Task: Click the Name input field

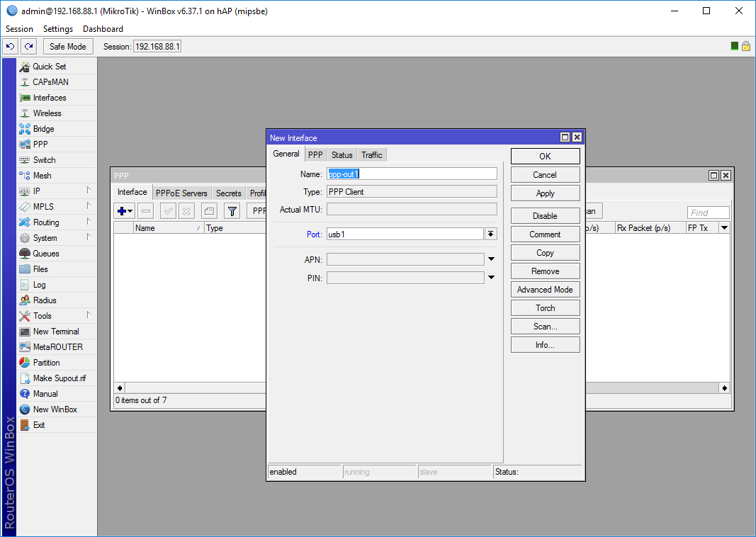Action: [412, 174]
